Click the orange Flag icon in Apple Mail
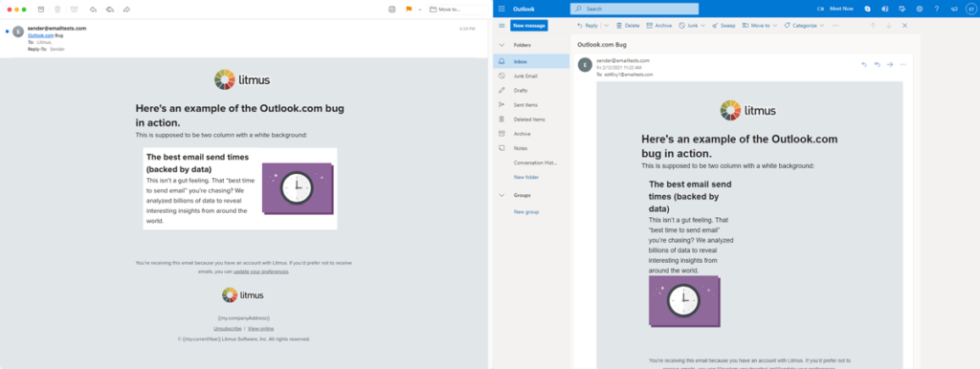980x369 pixels. (x=410, y=10)
